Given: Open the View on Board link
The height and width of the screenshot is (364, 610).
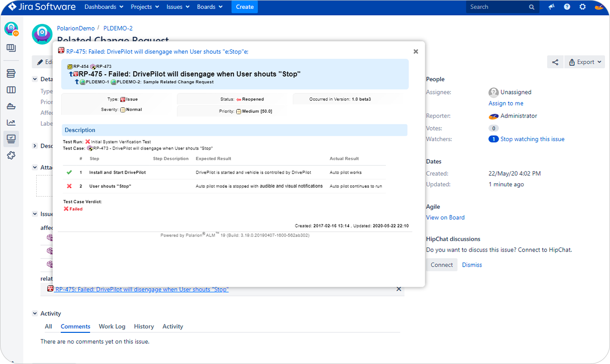Looking at the screenshot, I should [445, 217].
